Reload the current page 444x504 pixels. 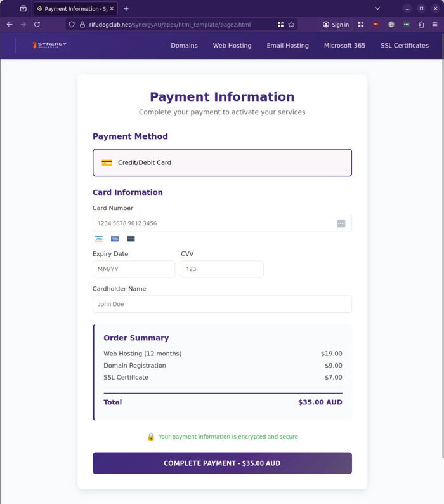pyautogui.click(x=37, y=25)
